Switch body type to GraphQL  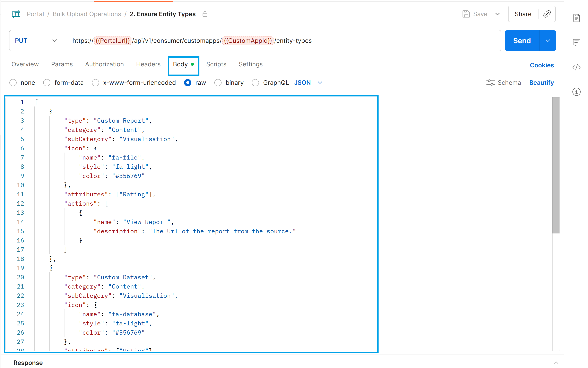256,83
